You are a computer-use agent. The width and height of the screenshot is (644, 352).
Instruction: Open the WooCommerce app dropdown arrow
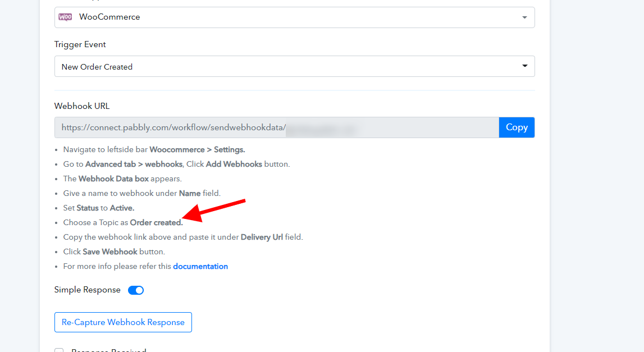click(x=524, y=17)
